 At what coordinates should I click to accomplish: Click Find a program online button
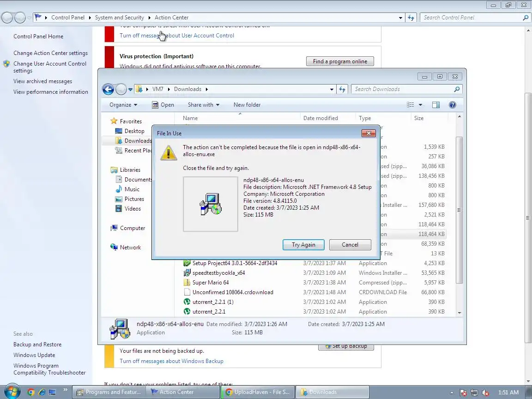click(x=340, y=61)
